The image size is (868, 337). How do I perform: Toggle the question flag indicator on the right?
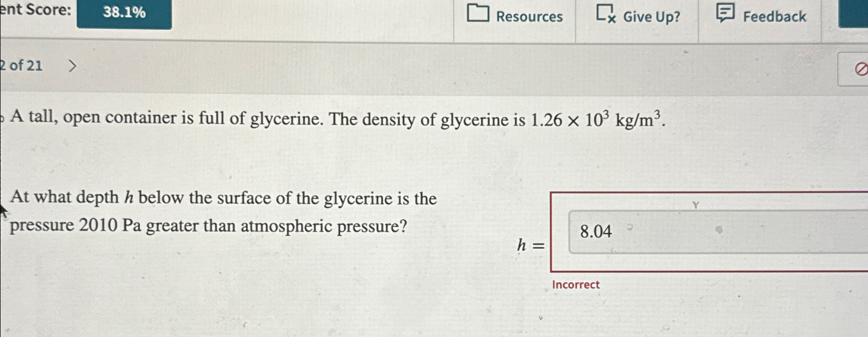[x=861, y=68]
